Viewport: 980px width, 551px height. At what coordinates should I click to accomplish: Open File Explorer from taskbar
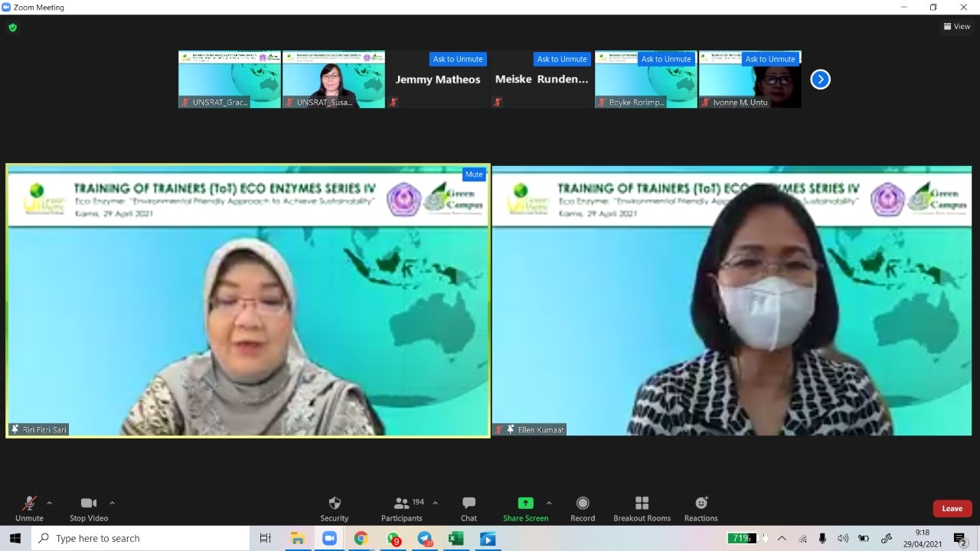tap(297, 539)
